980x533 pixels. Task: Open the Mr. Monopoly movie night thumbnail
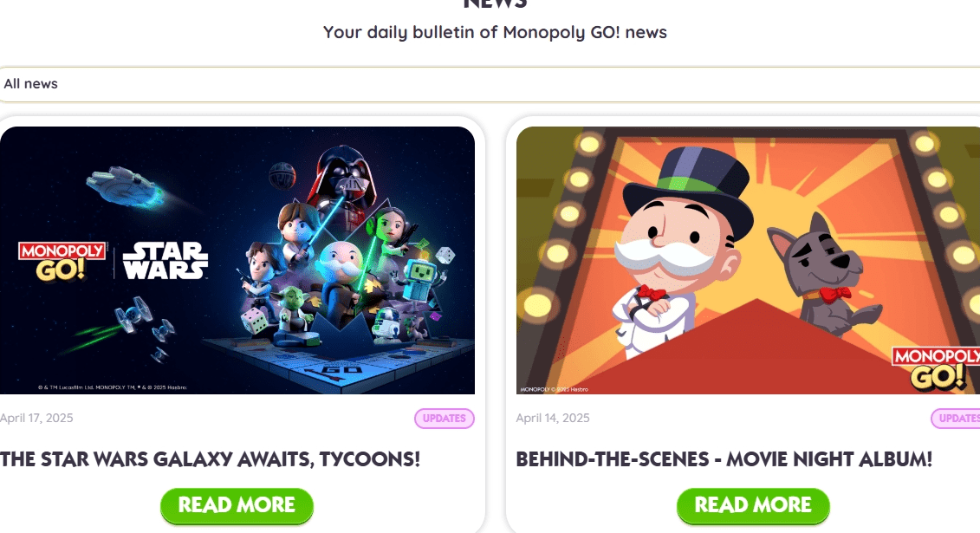pos(748,260)
